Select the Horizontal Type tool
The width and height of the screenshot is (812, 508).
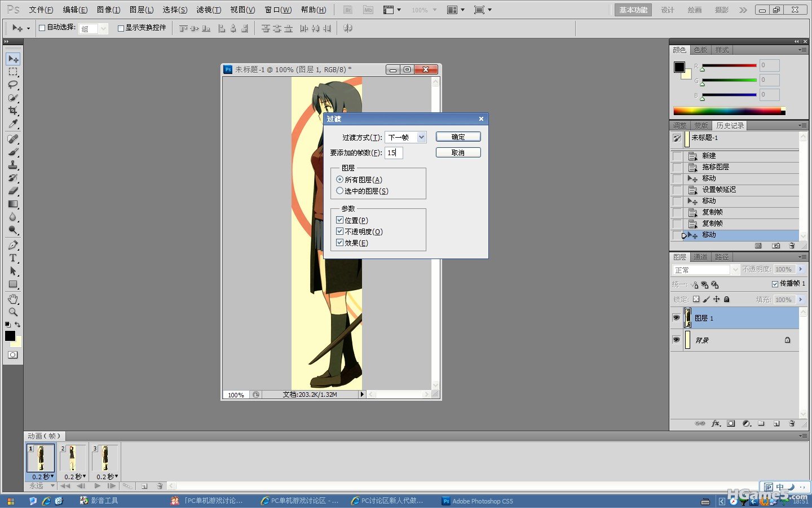point(13,259)
